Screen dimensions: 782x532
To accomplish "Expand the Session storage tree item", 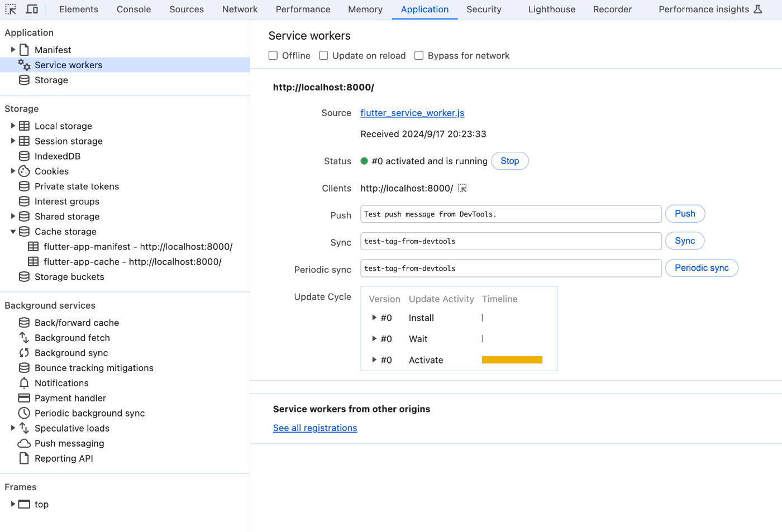I will click(x=13, y=141).
